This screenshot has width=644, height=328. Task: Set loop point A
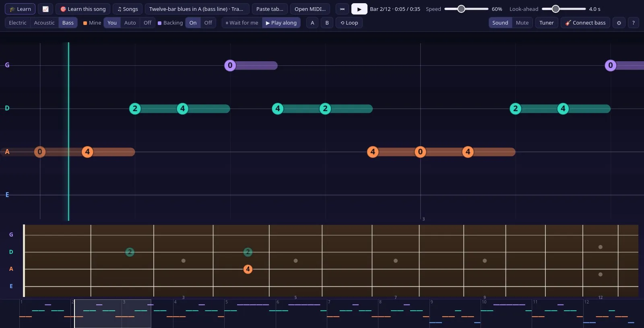312,23
